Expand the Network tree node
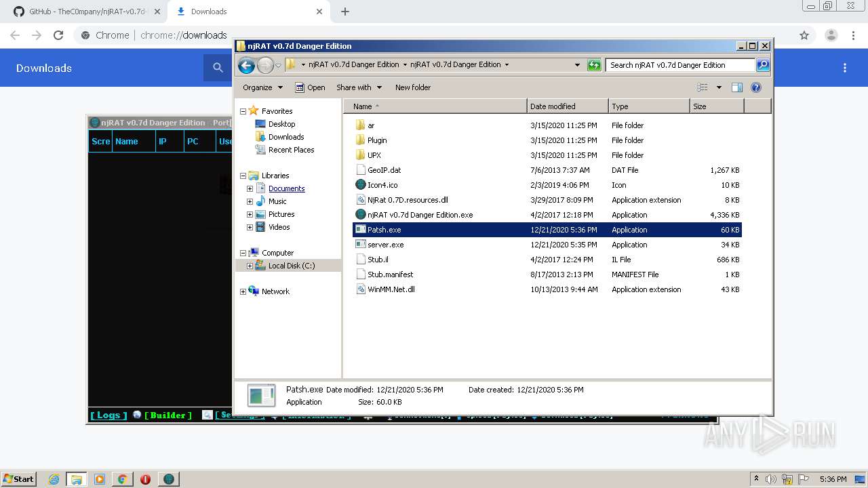The image size is (868, 488). [x=243, y=291]
